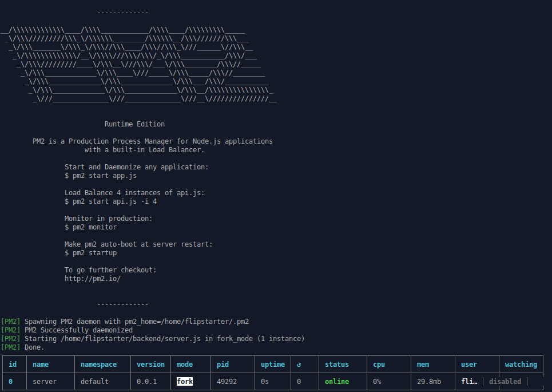Click the 'To go further checkout:' line
The width and height of the screenshot is (552, 392).
click(110, 270)
